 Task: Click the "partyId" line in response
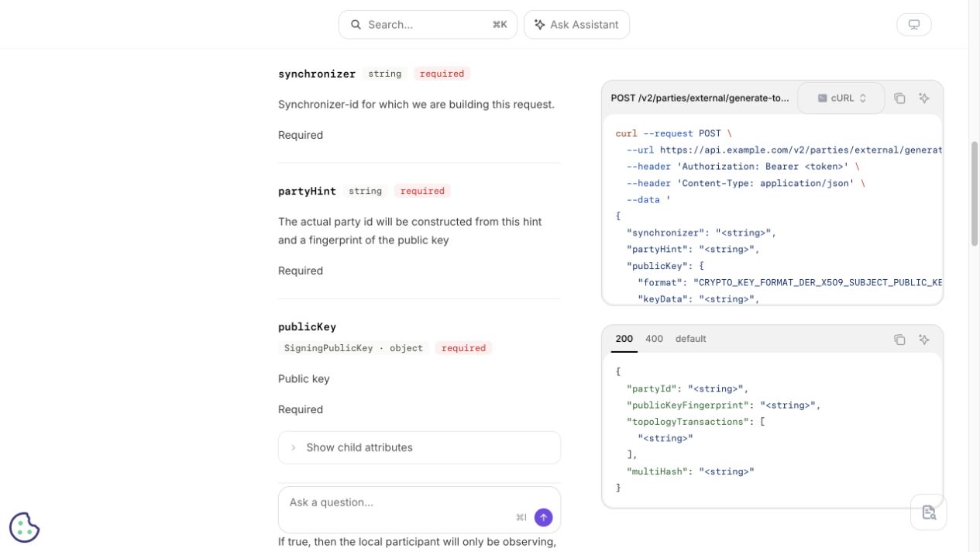tap(687, 388)
